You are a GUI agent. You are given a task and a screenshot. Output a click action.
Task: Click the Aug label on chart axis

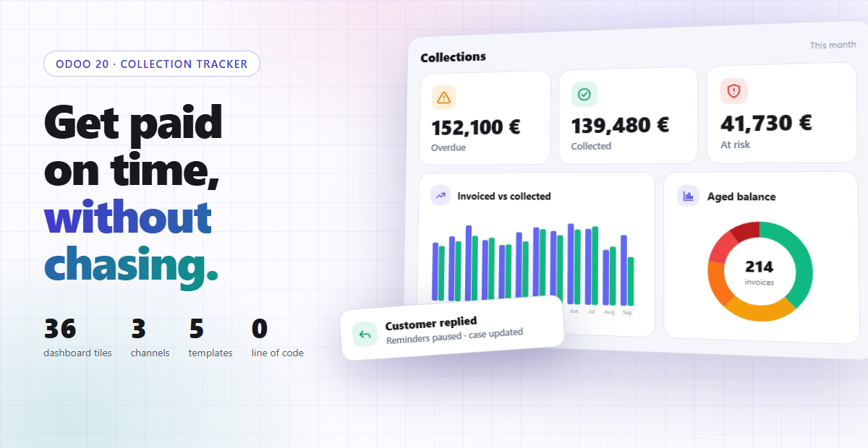[x=609, y=312]
